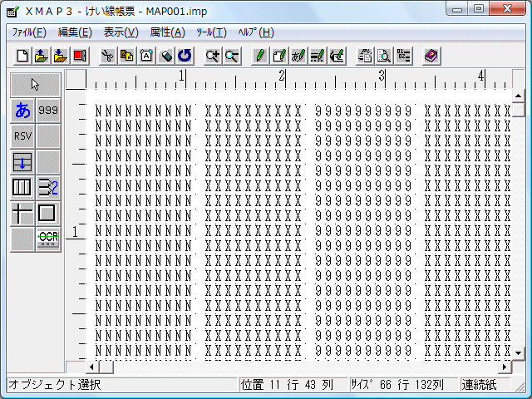Click the print preview magnifier icon

click(384, 56)
